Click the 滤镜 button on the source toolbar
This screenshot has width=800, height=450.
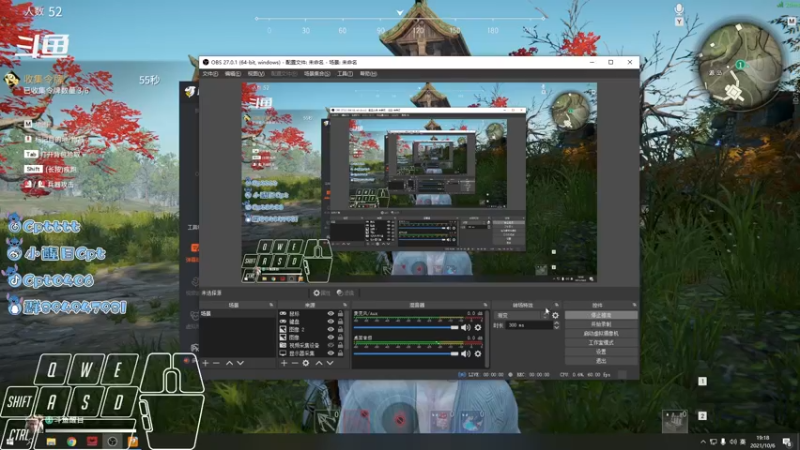345,293
